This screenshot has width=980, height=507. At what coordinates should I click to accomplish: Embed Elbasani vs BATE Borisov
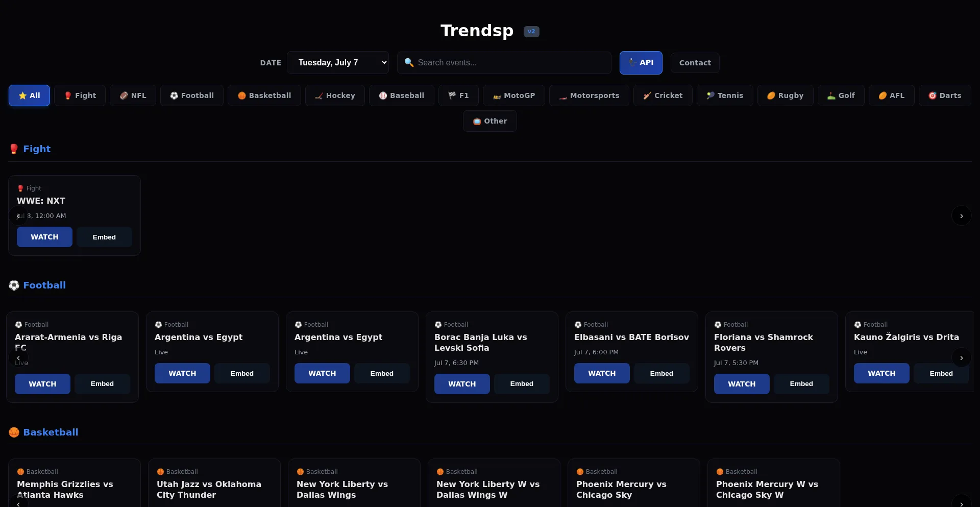[661, 373]
